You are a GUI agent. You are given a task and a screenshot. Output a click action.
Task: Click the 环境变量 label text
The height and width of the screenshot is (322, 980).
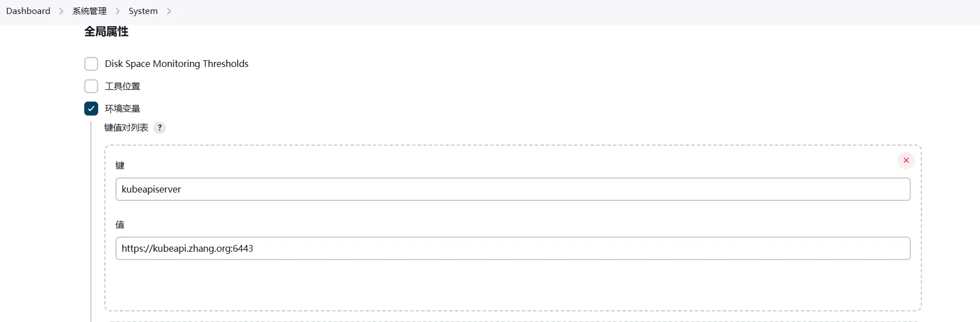click(x=123, y=108)
